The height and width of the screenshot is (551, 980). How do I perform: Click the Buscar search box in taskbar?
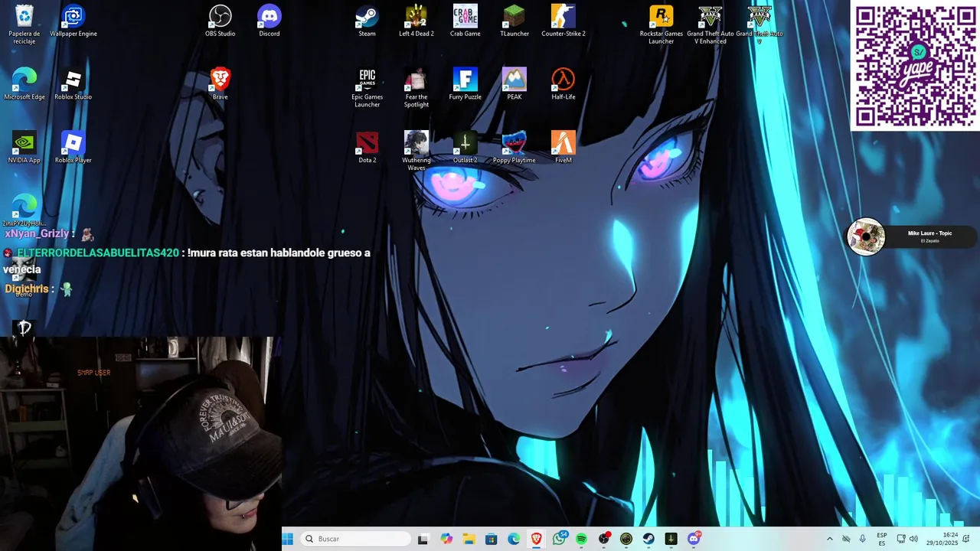(x=355, y=539)
